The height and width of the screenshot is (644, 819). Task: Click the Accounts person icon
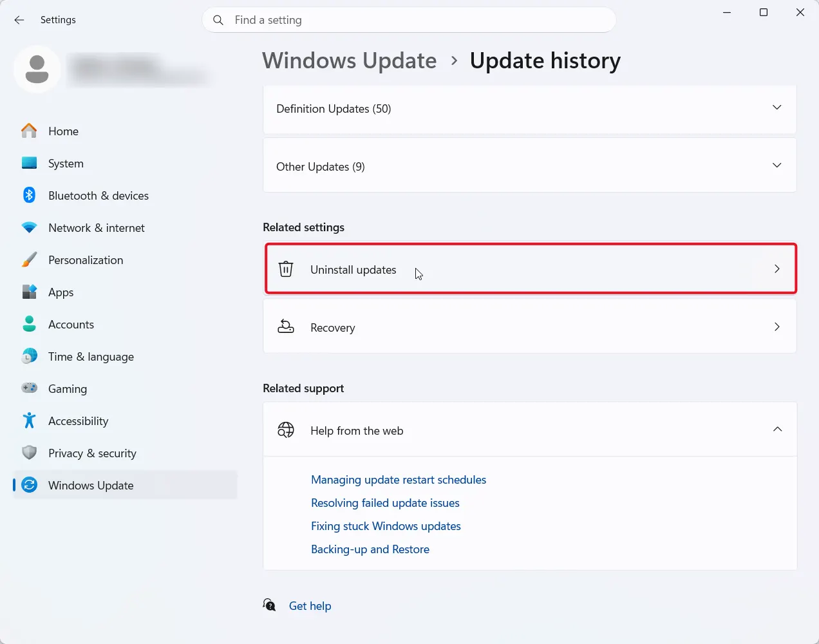click(x=29, y=324)
